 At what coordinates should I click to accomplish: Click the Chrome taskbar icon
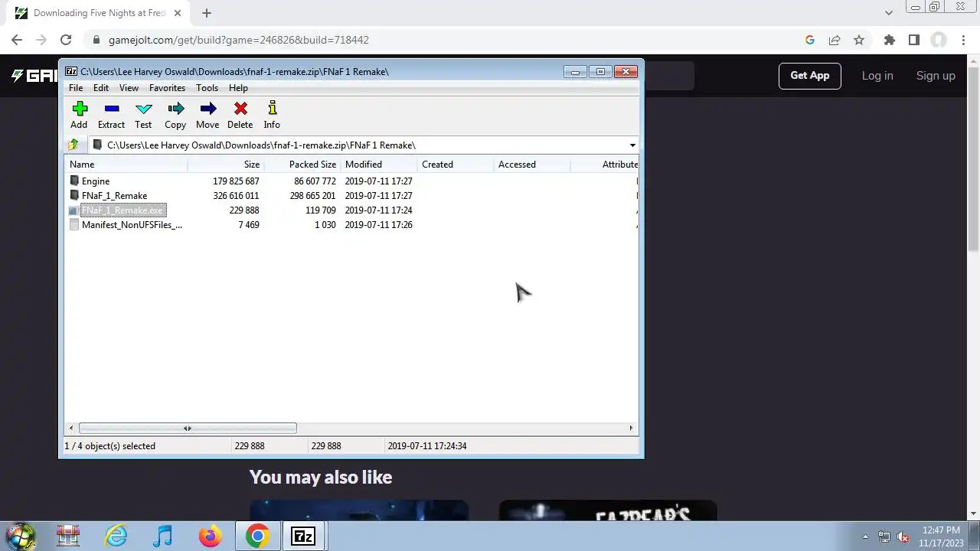pyautogui.click(x=257, y=536)
